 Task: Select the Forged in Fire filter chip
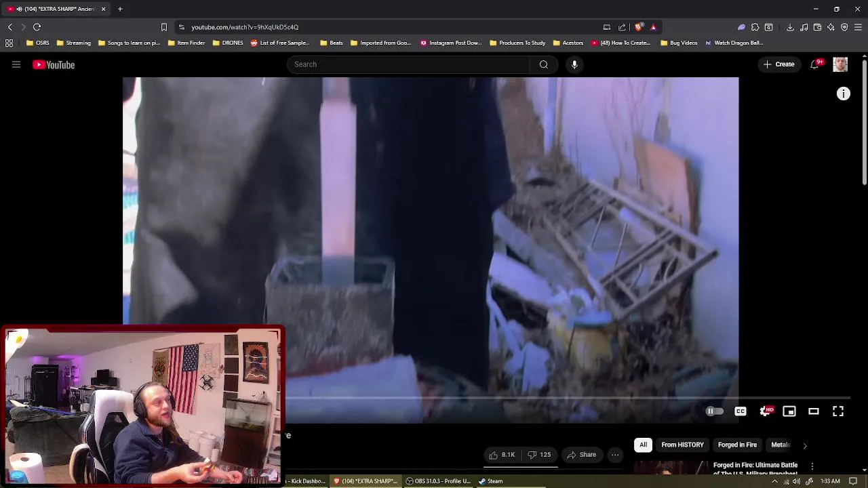tap(737, 445)
